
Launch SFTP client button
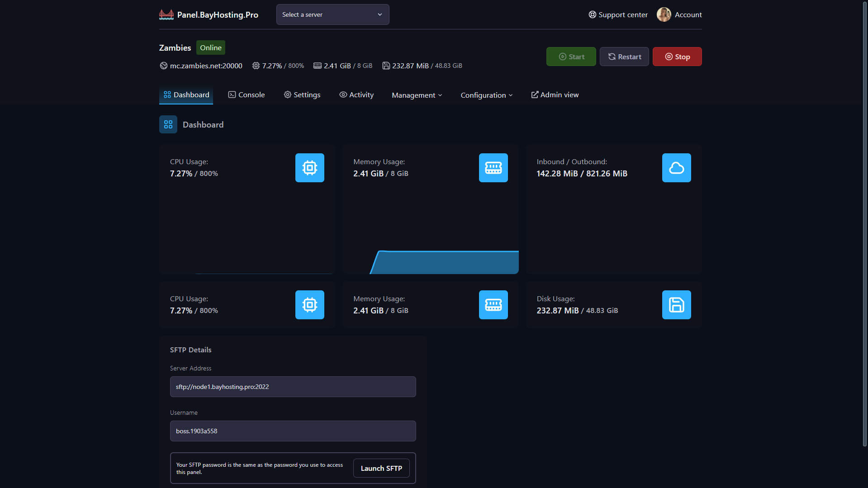click(381, 468)
